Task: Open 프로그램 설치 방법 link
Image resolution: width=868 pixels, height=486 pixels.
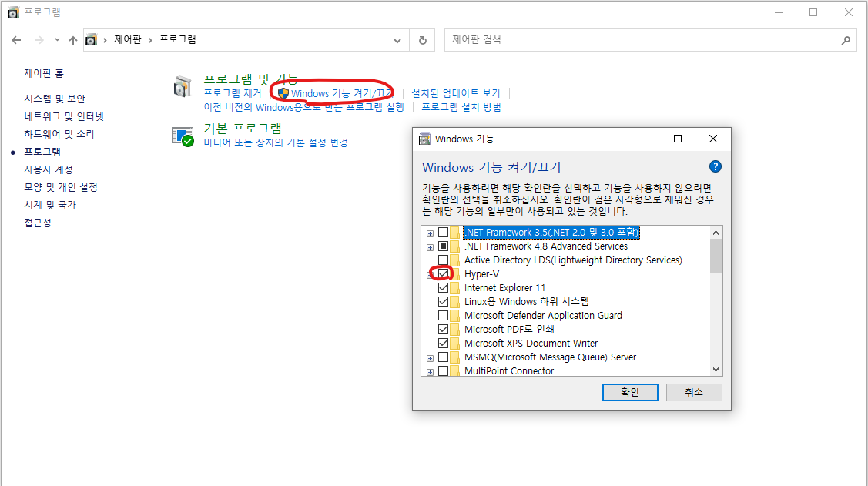Action: click(461, 107)
